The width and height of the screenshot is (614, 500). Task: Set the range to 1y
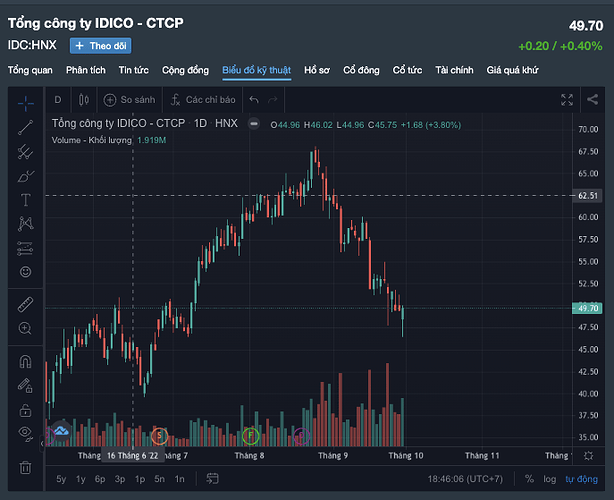tap(81, 479)
